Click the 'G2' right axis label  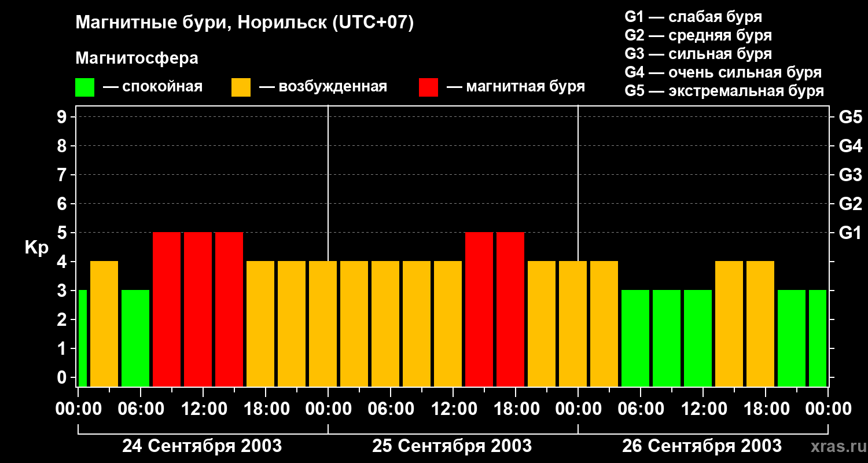tap(850, 204)
